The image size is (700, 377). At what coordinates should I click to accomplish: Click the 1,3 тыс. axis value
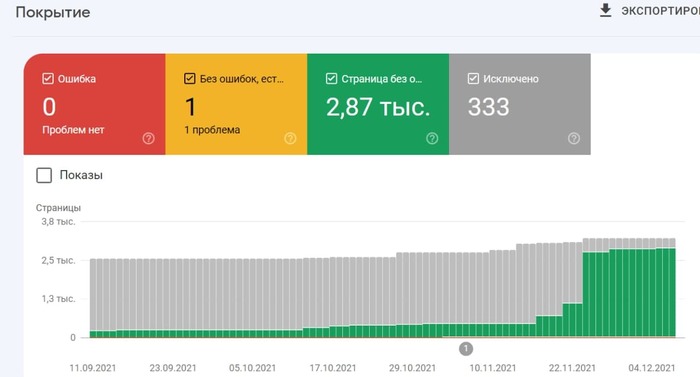point(58,299)
